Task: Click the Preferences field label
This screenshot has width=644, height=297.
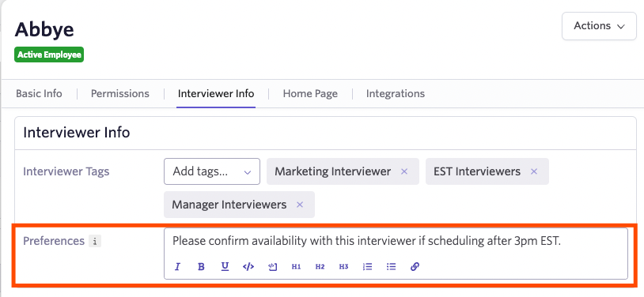Action: coord(54,241)
